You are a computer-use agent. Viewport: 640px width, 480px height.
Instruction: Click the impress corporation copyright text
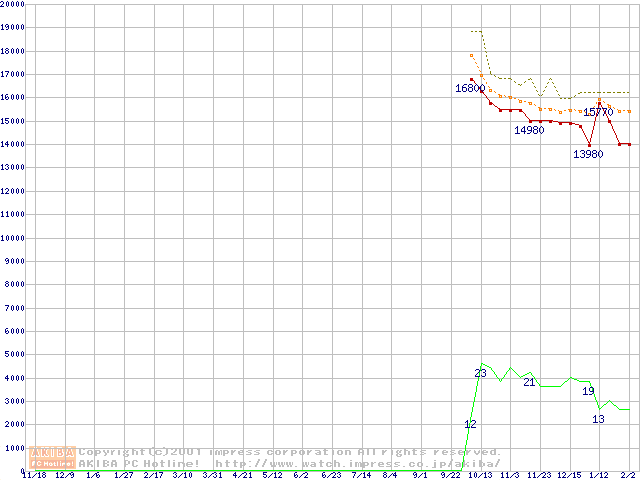click(x=290, y=452)
